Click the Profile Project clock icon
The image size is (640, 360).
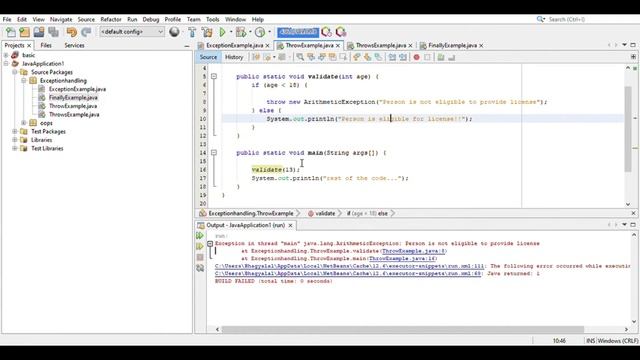pos(260,32)
